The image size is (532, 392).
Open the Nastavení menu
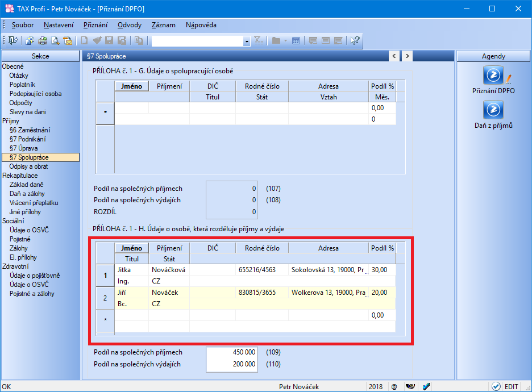[59, 25]
